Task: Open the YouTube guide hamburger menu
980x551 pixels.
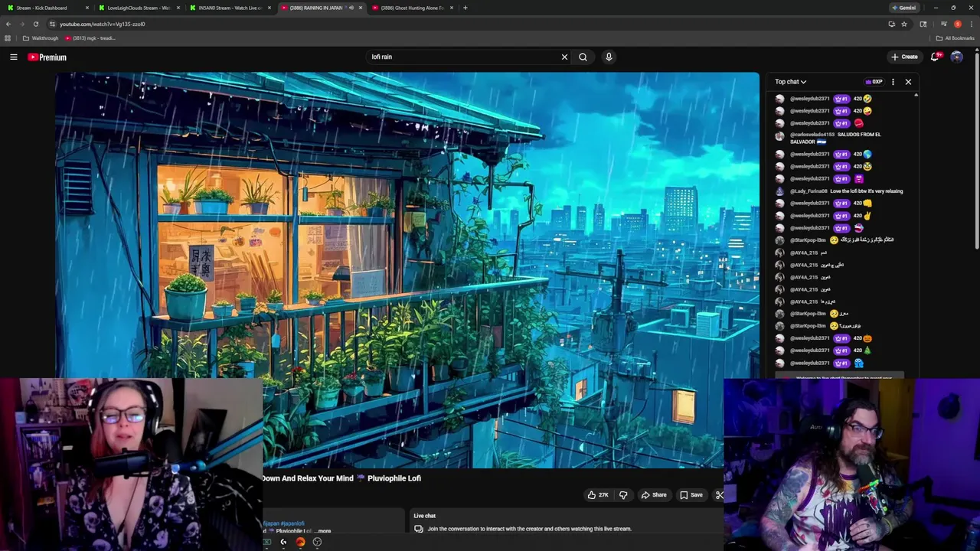Action: click(x=13, y=57)
